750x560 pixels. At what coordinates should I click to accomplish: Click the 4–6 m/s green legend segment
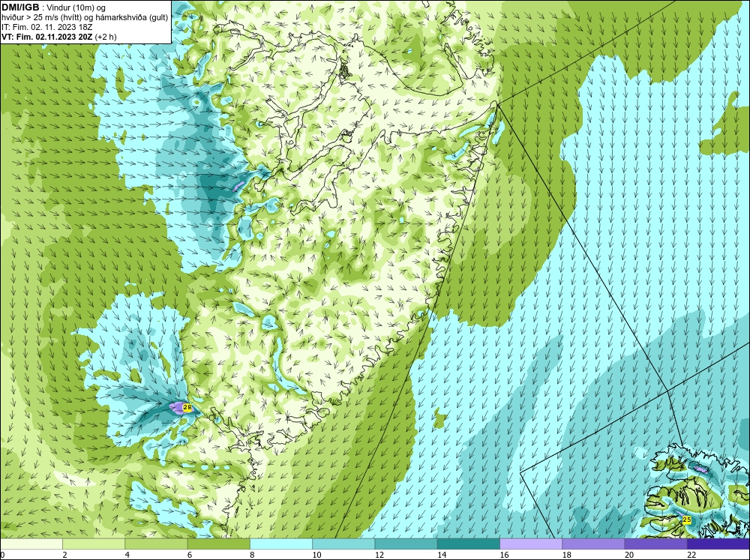coord(156,544)
